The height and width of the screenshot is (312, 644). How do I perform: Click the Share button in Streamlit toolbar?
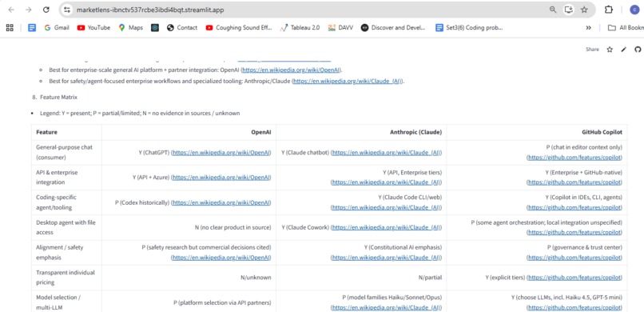(592, 50)
